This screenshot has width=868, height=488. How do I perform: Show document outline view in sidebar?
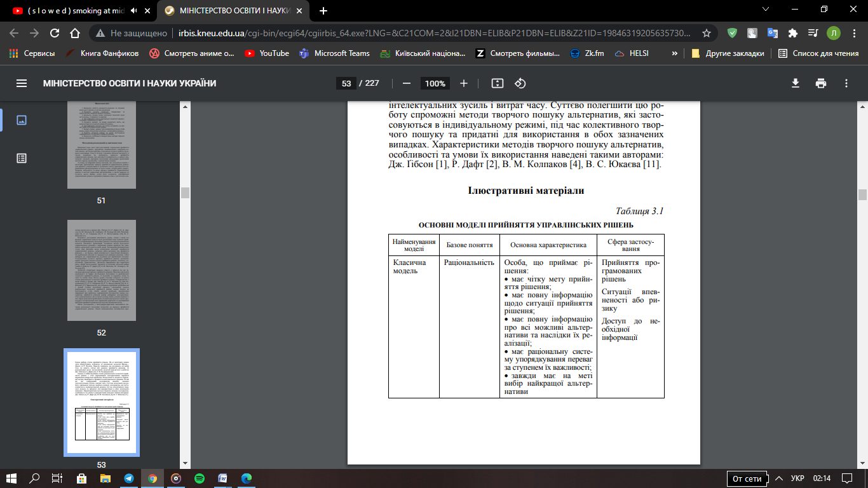click(22, 158)
